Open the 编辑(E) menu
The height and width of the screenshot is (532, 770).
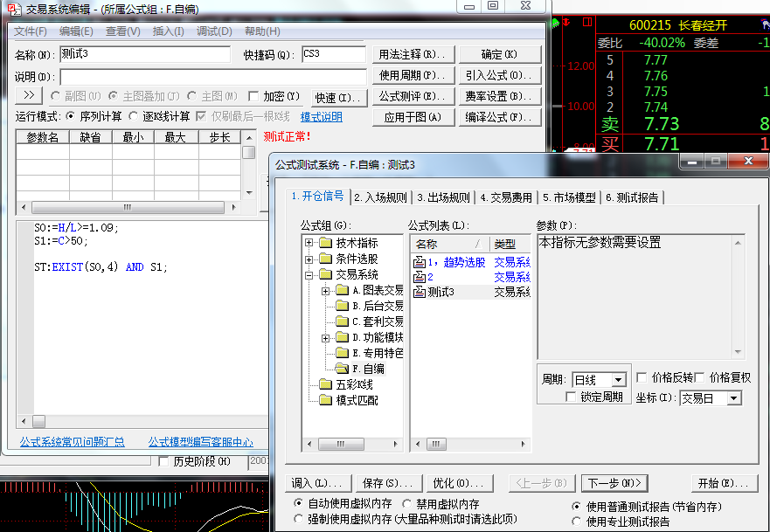[x=76, y=31]
